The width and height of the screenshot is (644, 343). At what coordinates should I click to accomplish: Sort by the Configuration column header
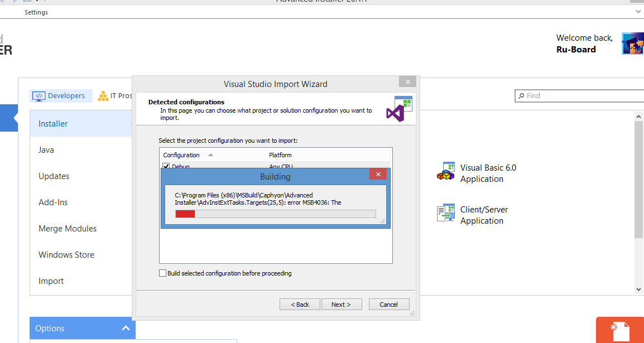[181, 155]
